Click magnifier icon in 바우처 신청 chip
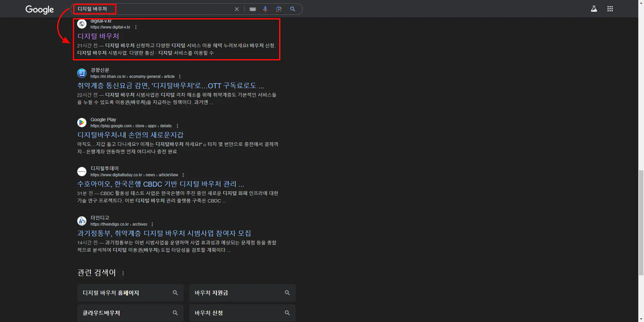The height and width of the screenshot is (322, 644). point(287,313)
